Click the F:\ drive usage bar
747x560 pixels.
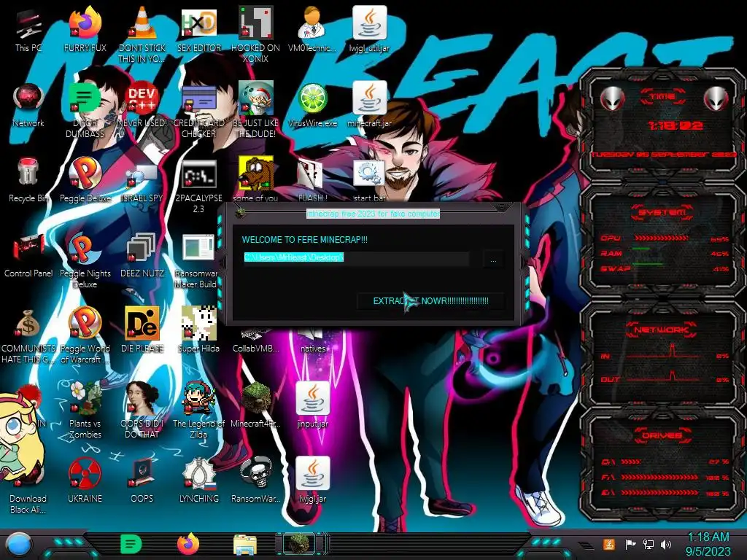tap(659, 477)
